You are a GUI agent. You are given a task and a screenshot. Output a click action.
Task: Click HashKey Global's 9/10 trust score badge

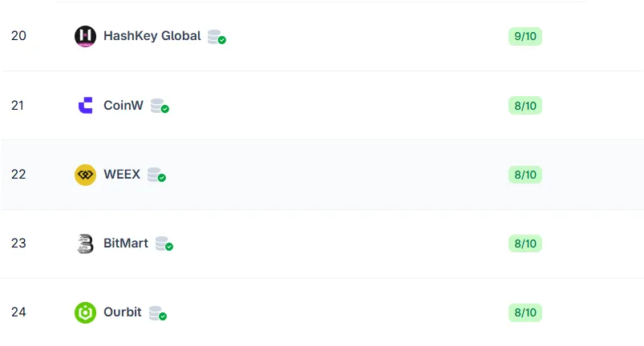coord(525,36)
